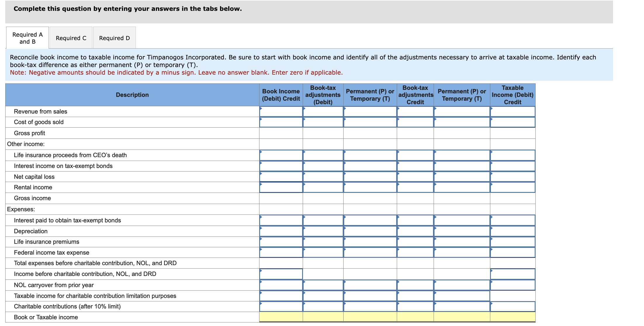
Task: Click Rental income Book Income field
Action: tap(281, 187)
